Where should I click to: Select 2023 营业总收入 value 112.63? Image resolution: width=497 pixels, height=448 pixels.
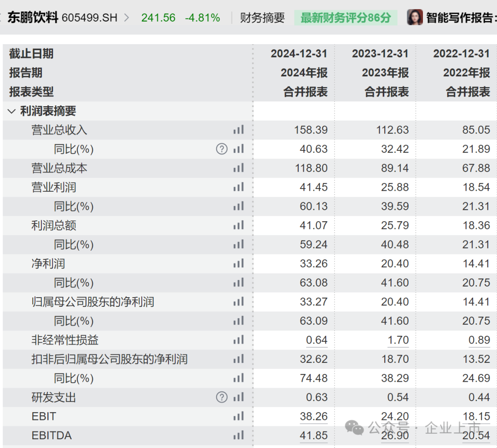[x=393, y=130]
